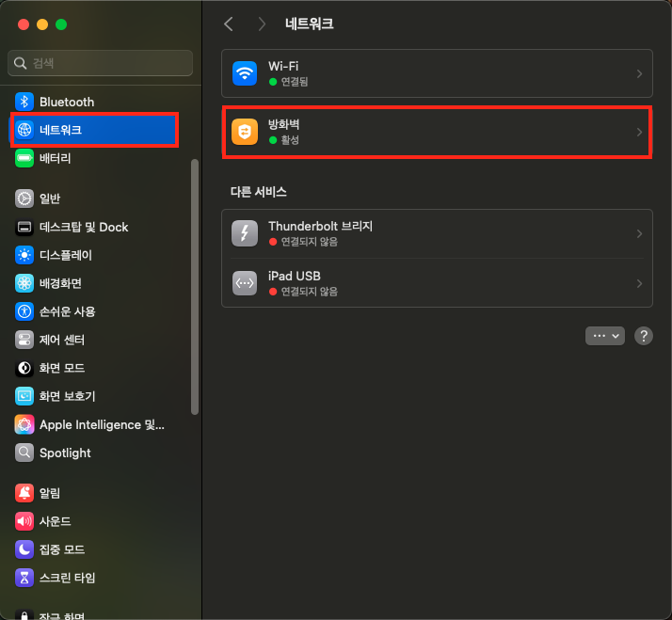Viewport: 672px width, 620px height.
Task: Open the ellipsis more-options dropdown
Action: pos(605,336)
